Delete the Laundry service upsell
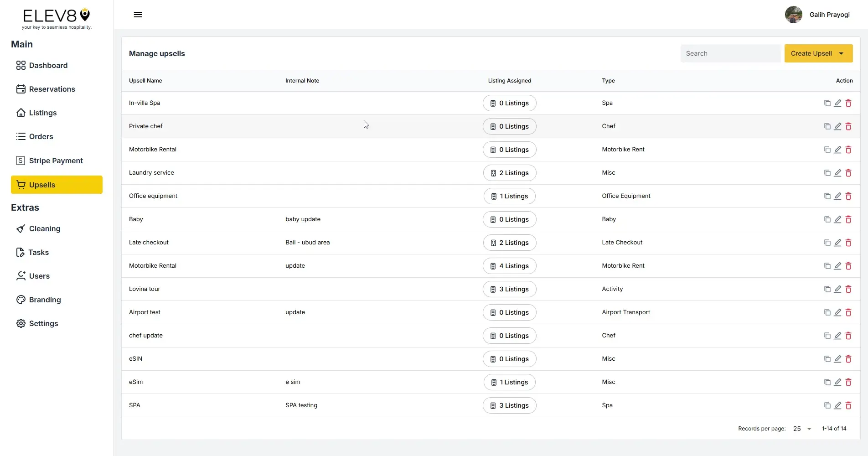Viewport: 868px width, 456px height. coord(848,173)
